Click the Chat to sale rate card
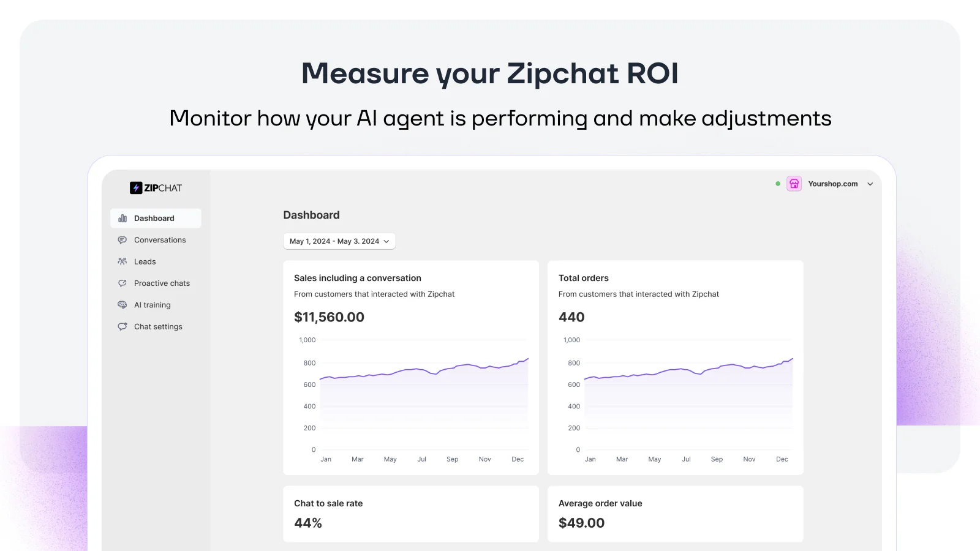The width and height of the screenshot is (980, 551). click(410, 514)
